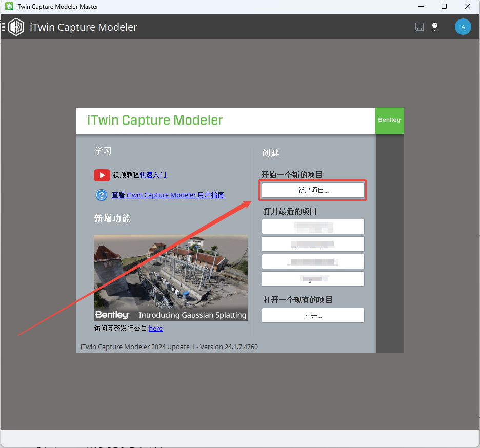
Task: Click the 打开最近的项目 label
Action: (290, 212)
